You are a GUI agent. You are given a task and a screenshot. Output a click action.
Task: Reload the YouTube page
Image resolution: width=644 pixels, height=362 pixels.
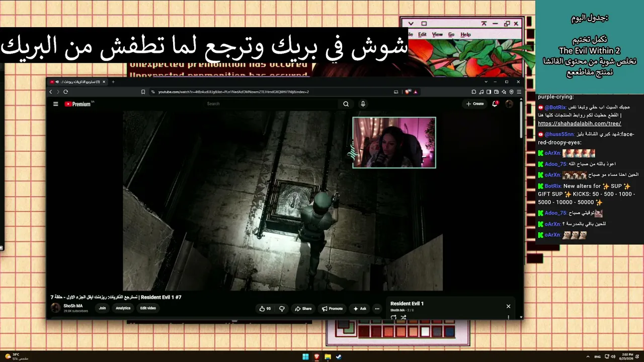[x=65, y=92]
